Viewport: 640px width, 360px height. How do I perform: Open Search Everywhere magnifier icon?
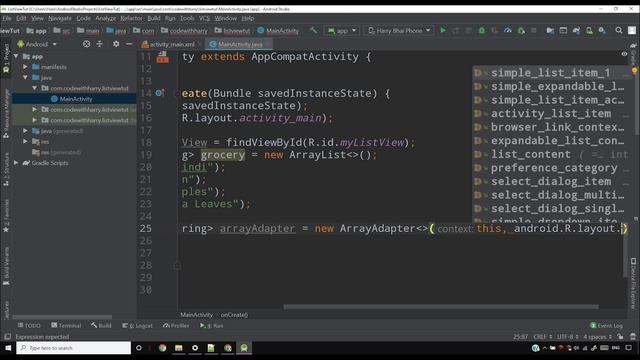tap(619, 30)
